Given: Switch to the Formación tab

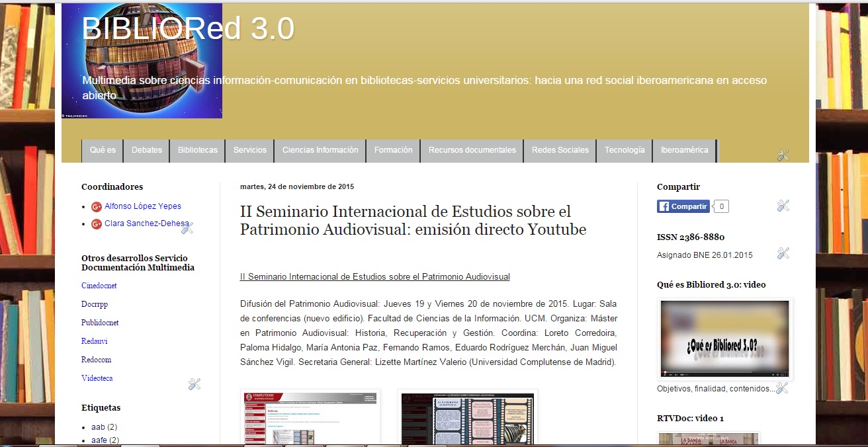Looking at the screenshot, I should pos(394,150).
